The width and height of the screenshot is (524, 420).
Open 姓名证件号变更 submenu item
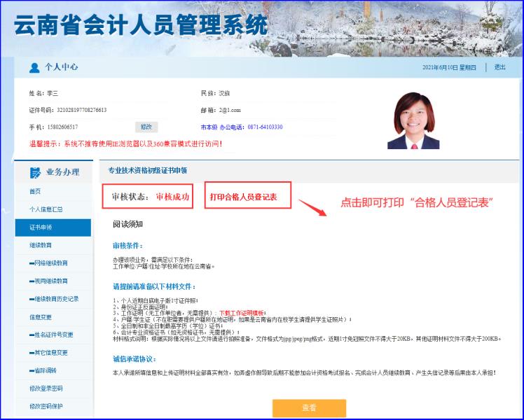(50, 335)
